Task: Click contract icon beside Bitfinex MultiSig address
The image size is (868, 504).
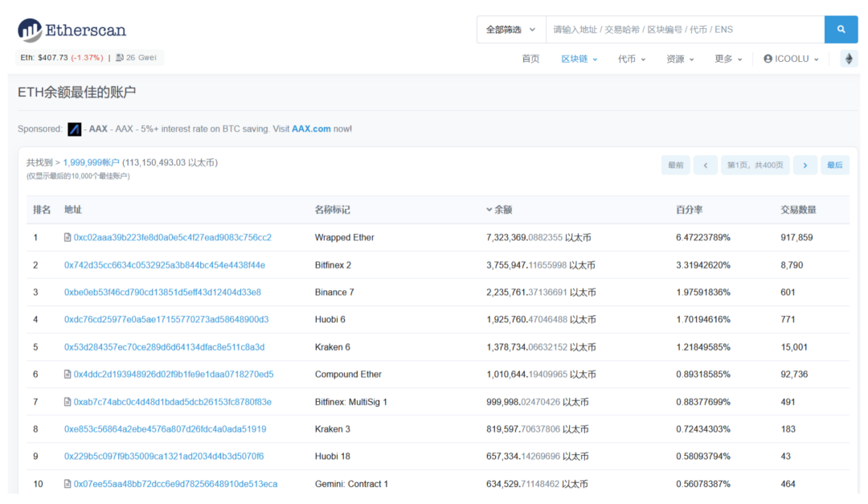Action: point(68,402)
